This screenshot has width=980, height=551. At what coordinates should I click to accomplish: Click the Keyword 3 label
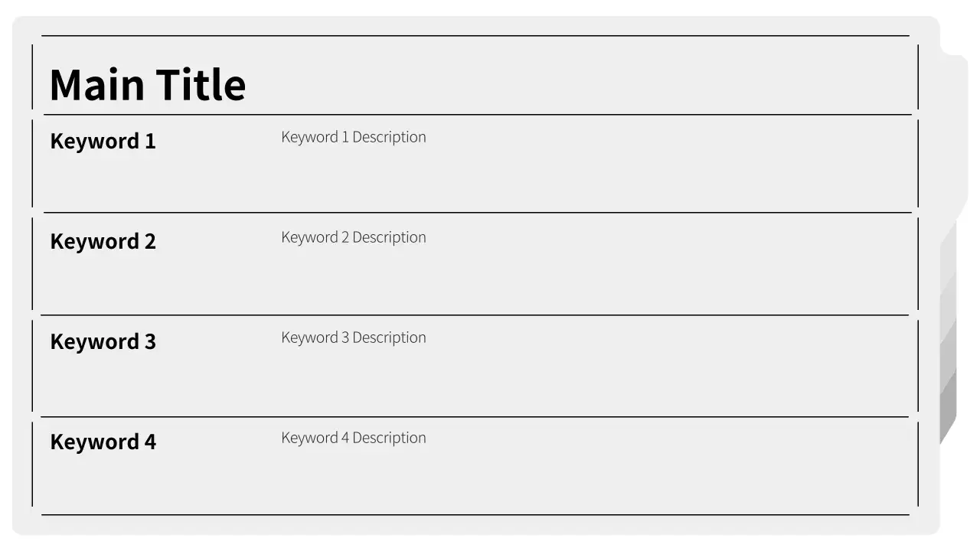(x=103, y=341)
